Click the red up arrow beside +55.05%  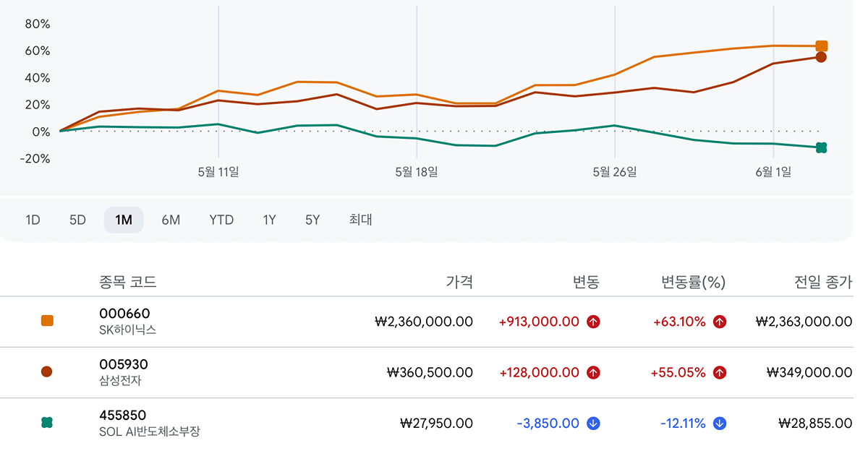pyautogui.click(x=719, y=373)
